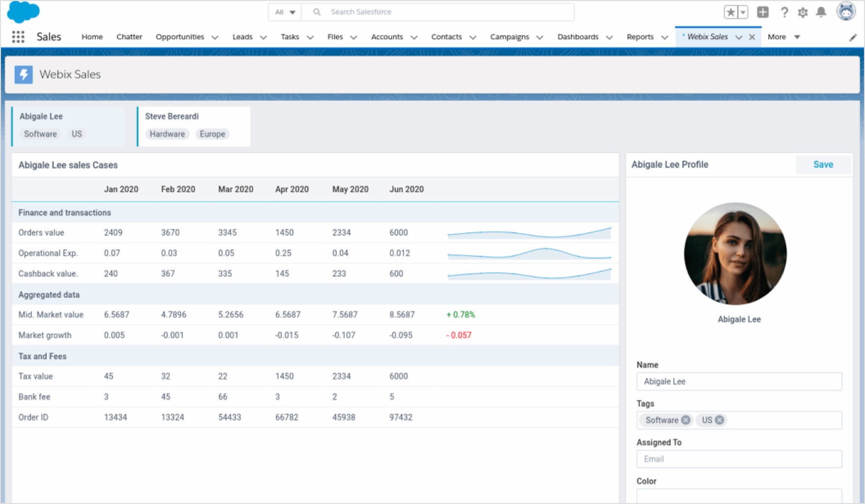Select the Webix Sales tab
865x504 pixels.
point(707,37)
